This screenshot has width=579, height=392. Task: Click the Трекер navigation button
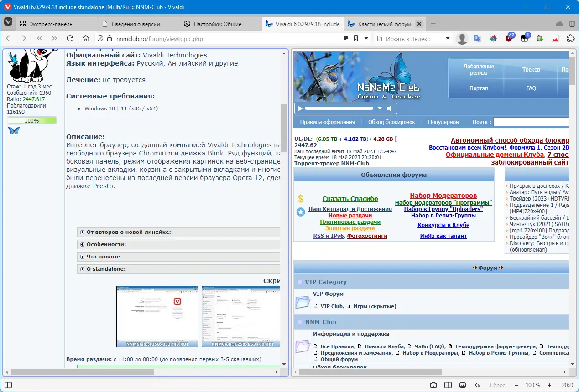click(x=531, y=70)
